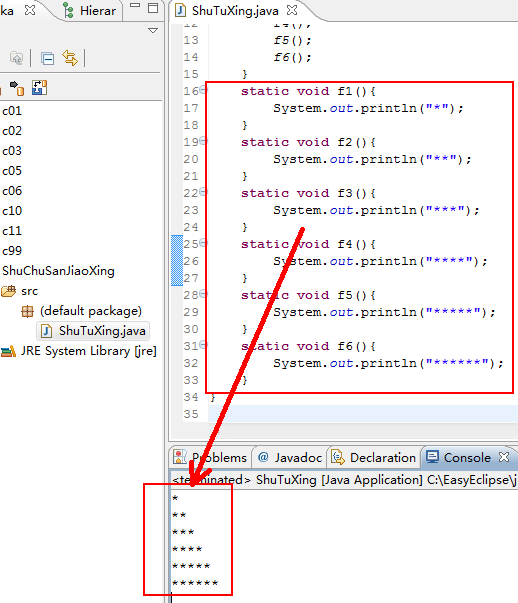Maximize the package explorer view
This screenshot has height=603, width=518.
click(153, 8)
